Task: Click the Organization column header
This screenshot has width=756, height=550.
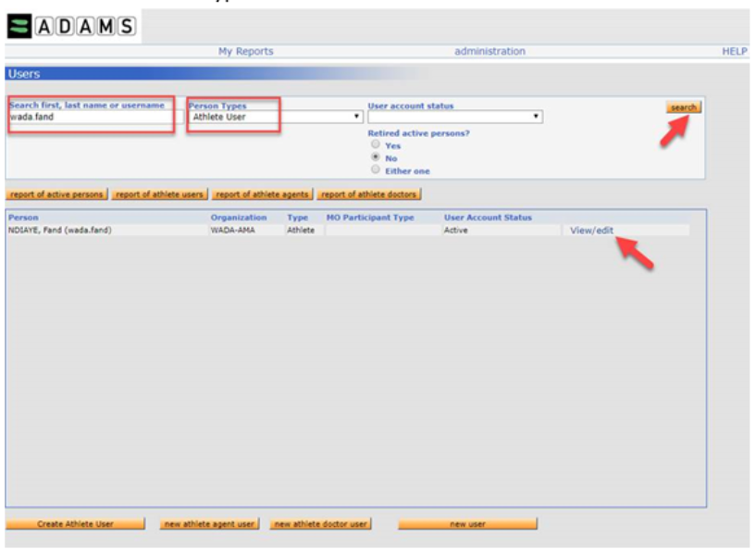Action: tap(239, 218)
